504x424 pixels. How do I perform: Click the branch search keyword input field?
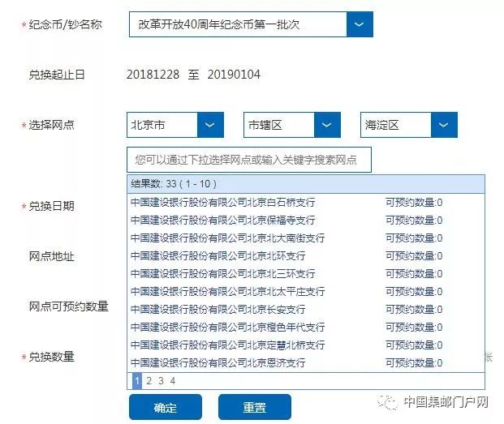pos(249,160)
